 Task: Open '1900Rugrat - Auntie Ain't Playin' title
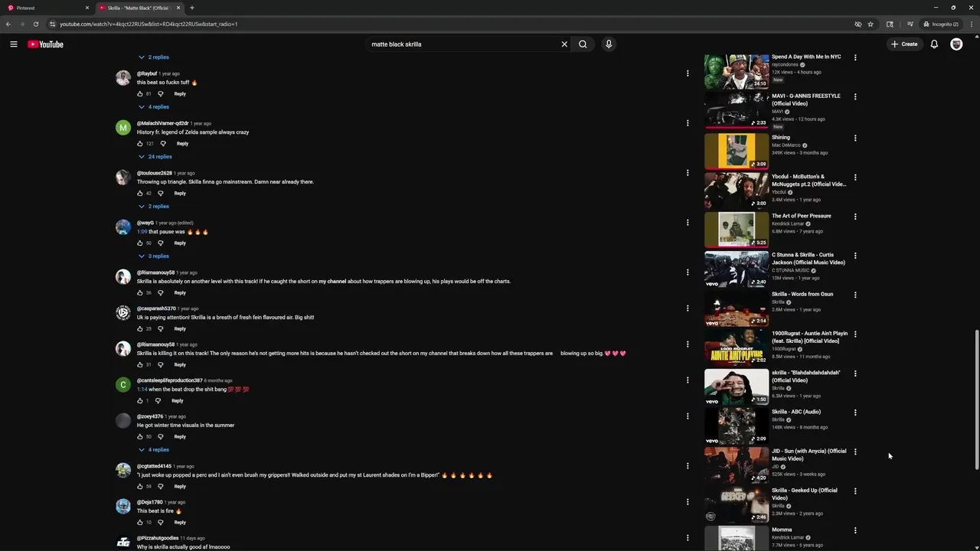point(809,337)
